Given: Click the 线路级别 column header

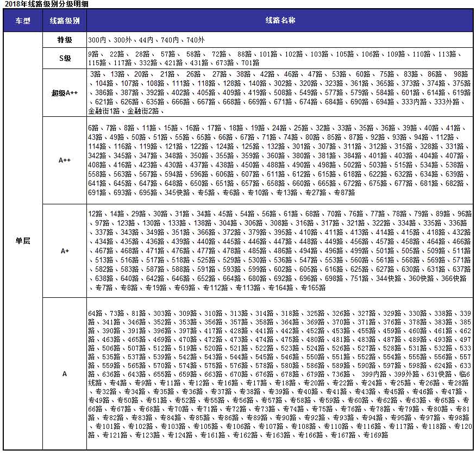Looking at the screenshot, I should (x=65, y=21).
